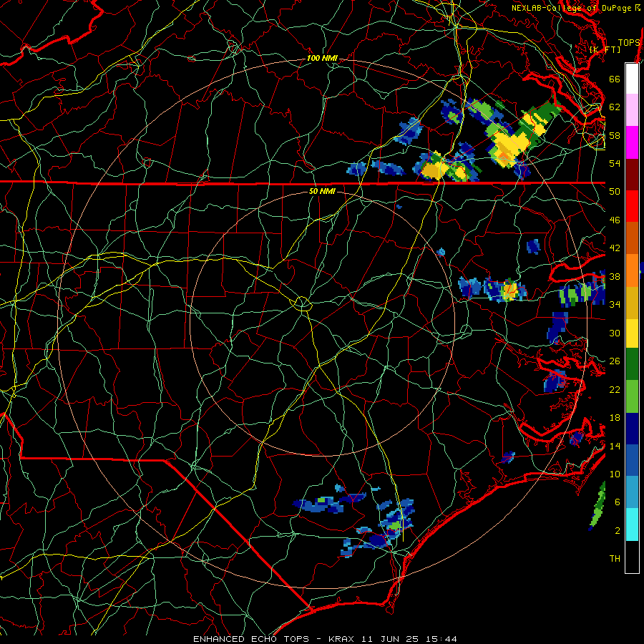Click the legend value "50"
This screenshot has height=644, width=644.
(615, 191)
